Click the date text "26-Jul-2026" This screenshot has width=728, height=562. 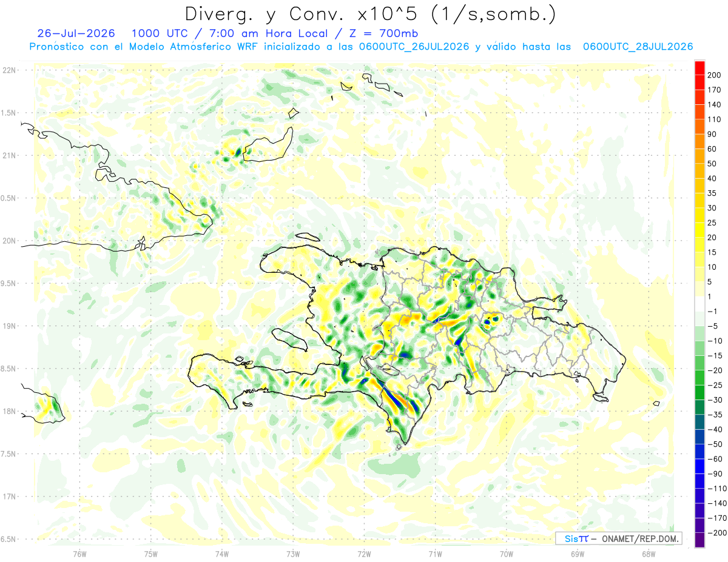coord(76,33)
